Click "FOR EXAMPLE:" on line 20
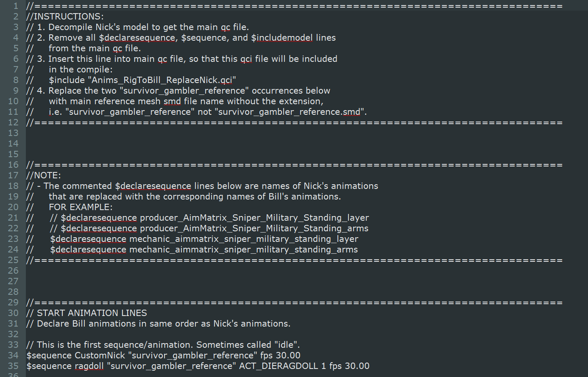The height and width of the screenshot is (377, 588). [81, 207]
